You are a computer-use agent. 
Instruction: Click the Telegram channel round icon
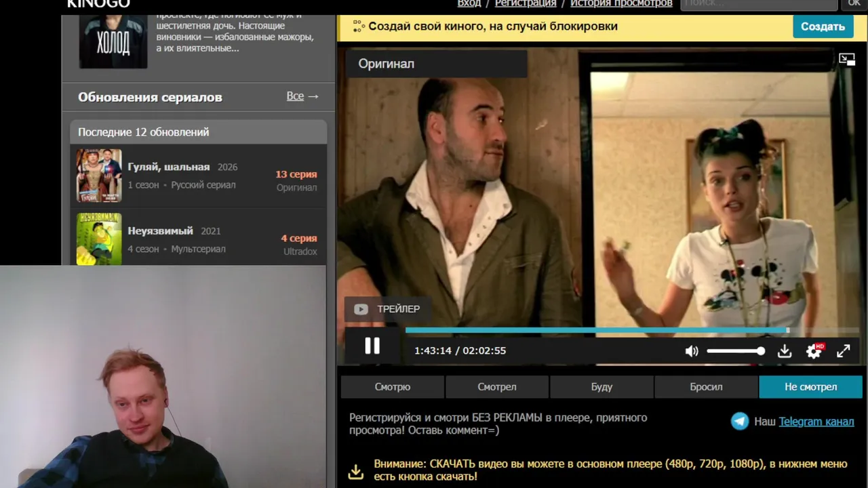(740, 421)
